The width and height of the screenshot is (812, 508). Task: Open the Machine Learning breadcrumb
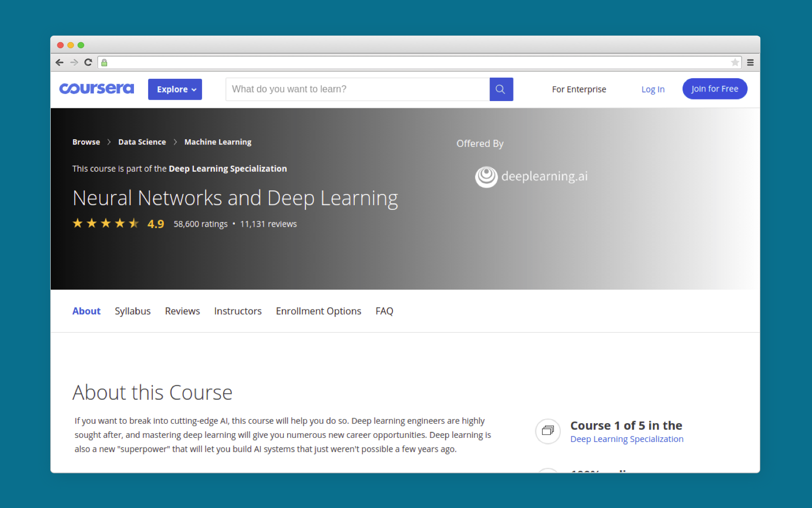[218, 142]
